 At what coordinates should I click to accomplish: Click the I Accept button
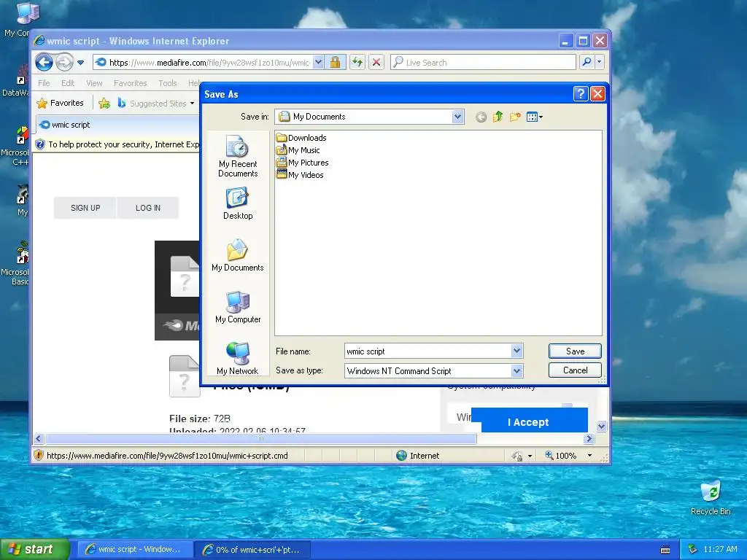point(528,422)
